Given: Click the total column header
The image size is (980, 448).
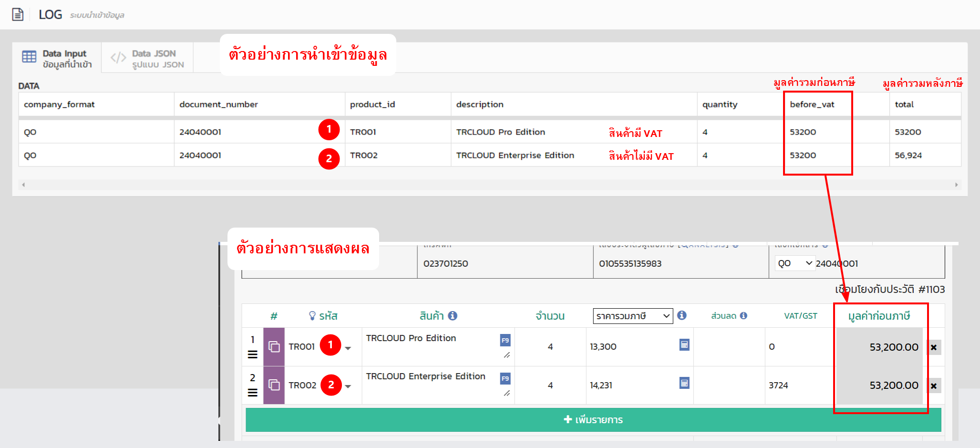Looking at the screenshot, I should pos(925,104).
